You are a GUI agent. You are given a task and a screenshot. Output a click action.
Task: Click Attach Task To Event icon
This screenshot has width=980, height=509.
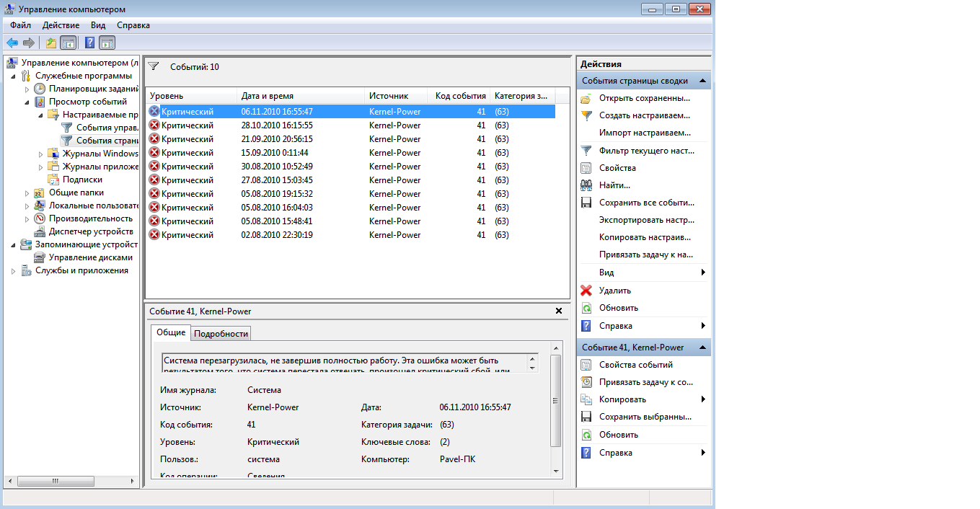click(x=586, y=382)
